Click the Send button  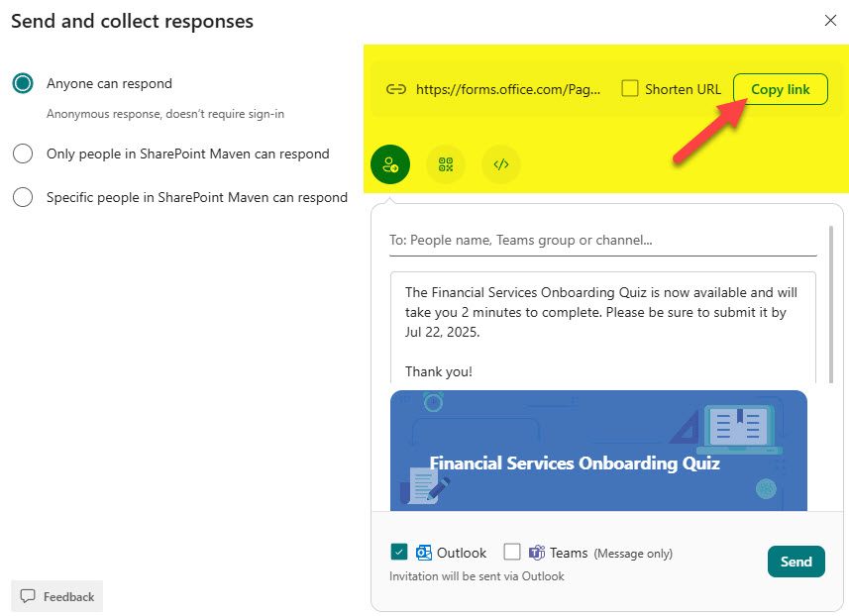pyautogui.click(x=796, y=562)
